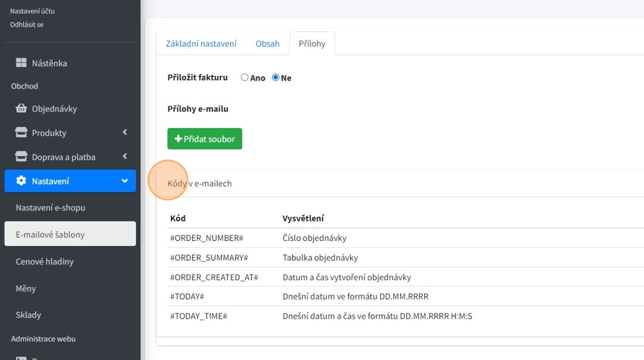Expand the Doprava a platba chevron
Screen dimensions: 644x360
pyautogui.click(x=125, y=156)
